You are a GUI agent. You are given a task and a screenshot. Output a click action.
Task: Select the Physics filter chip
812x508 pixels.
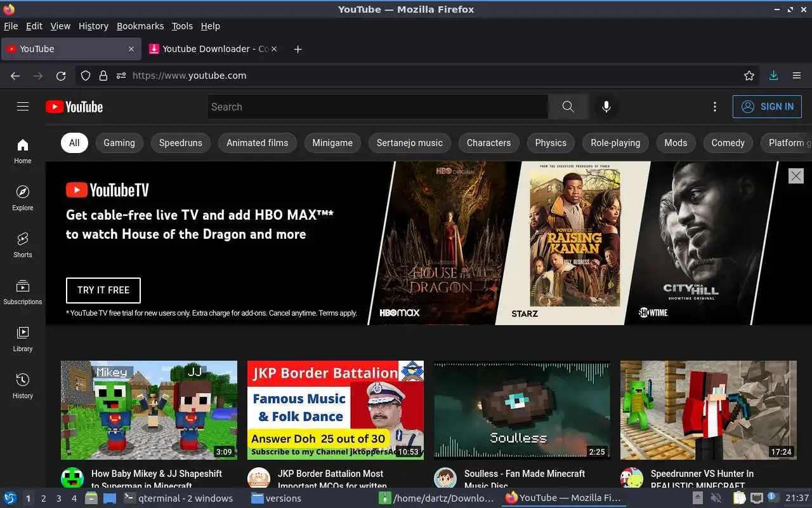pos(551,143)
